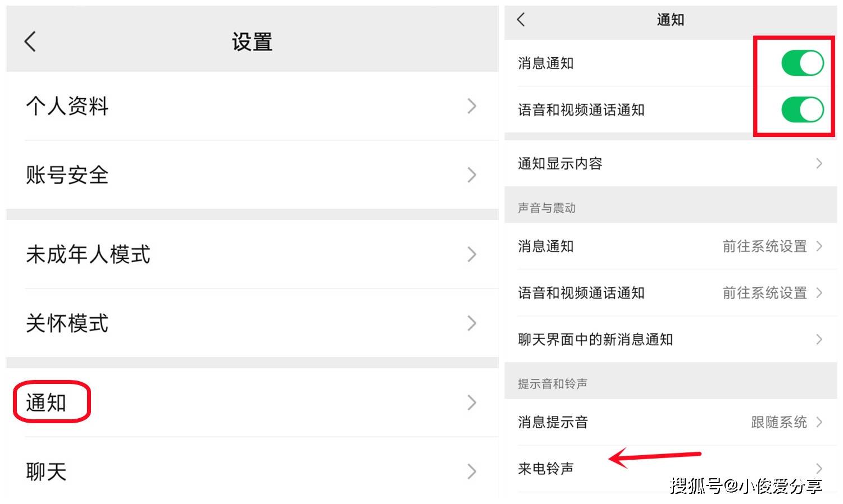Tap the chevron on the 个人资料 row
This screenshot has height=504, width=843.
tap(472, 106)
